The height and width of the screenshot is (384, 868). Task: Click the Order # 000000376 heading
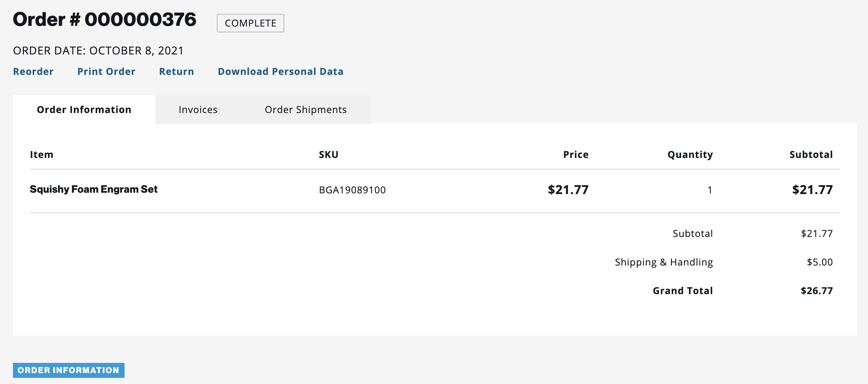pyautogui.click(x=105, y=19)
